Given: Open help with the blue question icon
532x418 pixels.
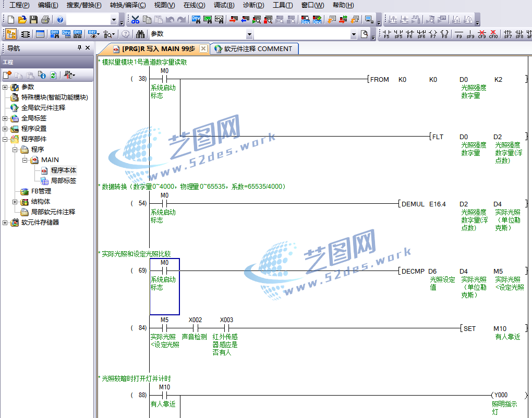Looking at the screenshot, I should click(60, 20).
